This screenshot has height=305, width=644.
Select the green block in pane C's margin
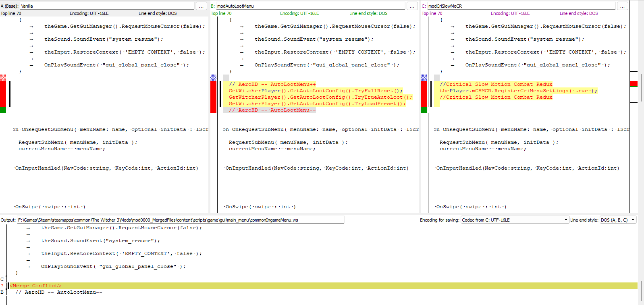click(424, 110)
